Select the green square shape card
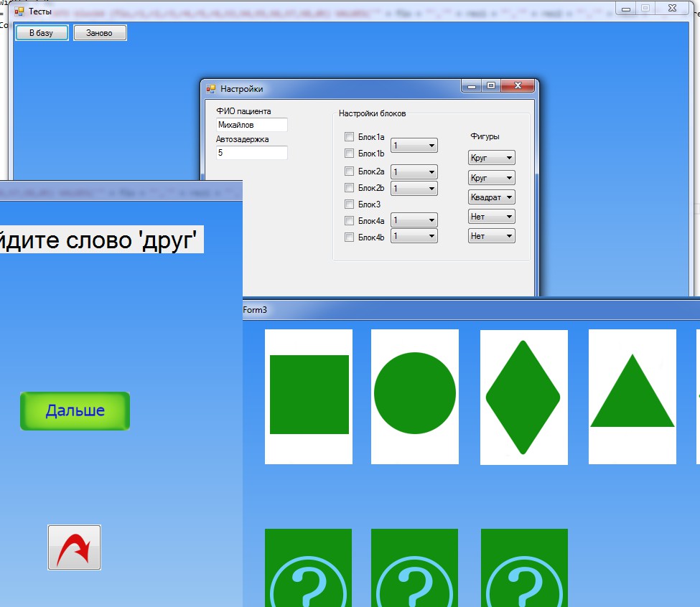This screenshot has width=700, height=607. [309, 397]
